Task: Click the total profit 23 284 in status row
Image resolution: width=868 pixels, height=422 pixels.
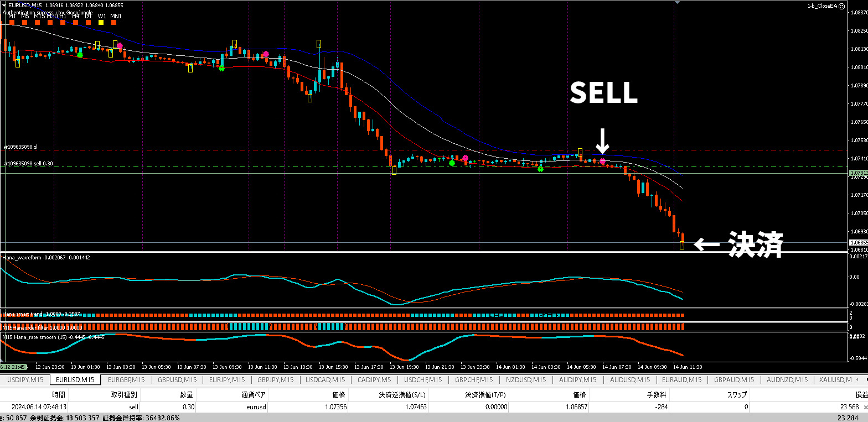Action: (x=848, y=418)
